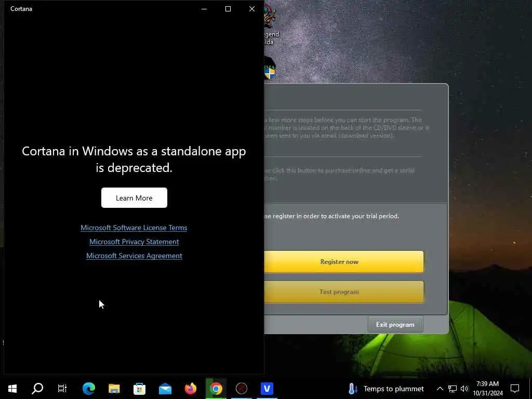Open Microsoft Privacy Statement link
This screenshot has width=532, height=399.
(x=134, y=242)
